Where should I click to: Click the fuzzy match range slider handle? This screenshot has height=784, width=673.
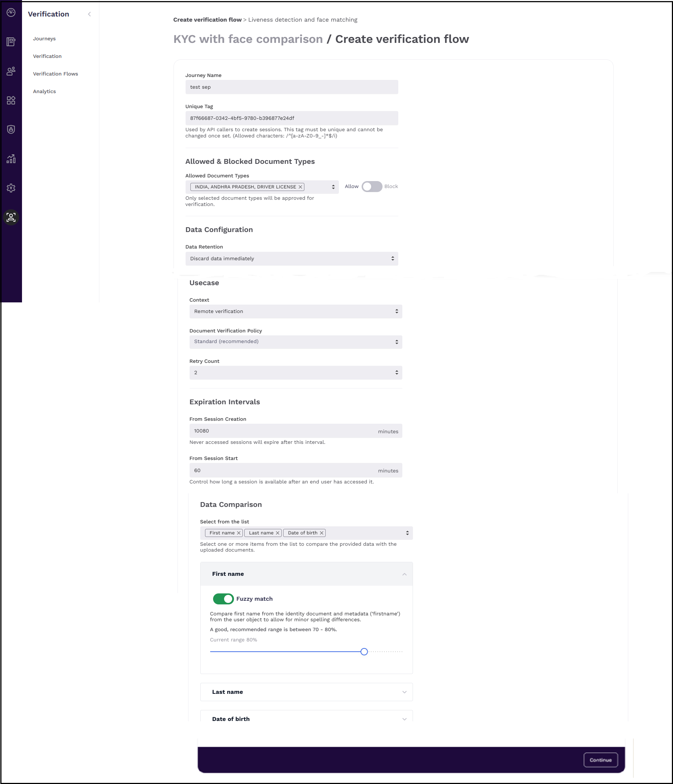364,652
